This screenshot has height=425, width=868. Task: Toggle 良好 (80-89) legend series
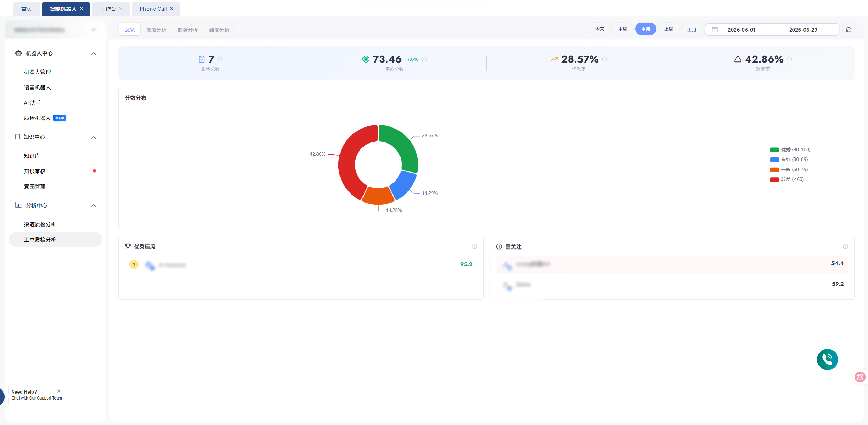[x=789, y=159]
